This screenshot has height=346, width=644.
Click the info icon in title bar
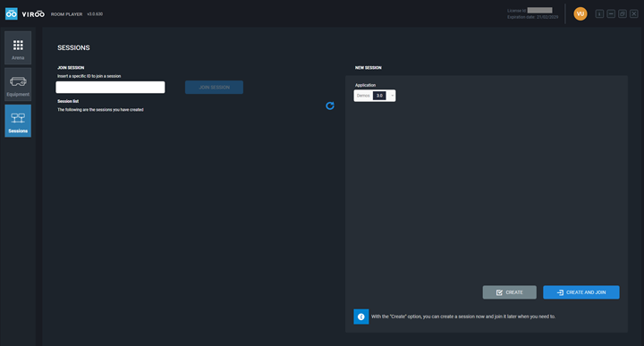tap(599, 14)
